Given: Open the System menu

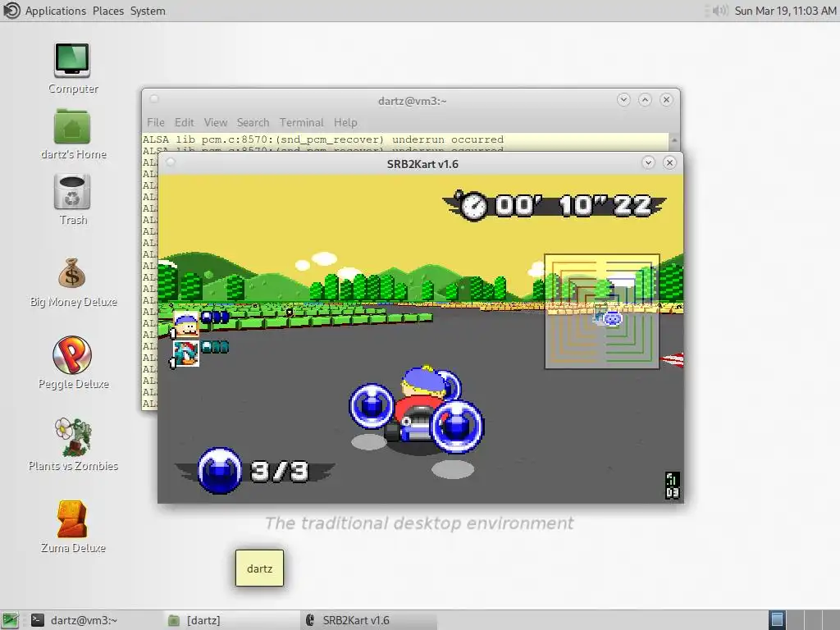Looking at the screenshot, I should click(148, 11).
